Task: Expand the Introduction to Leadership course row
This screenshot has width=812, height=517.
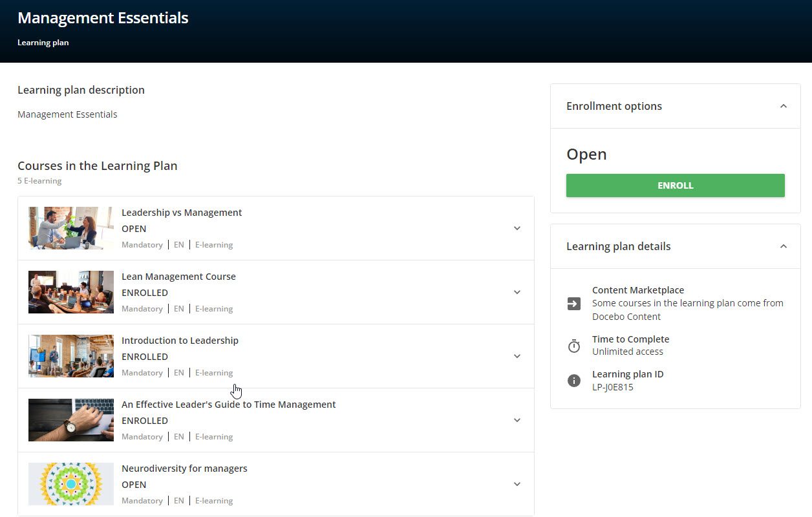Action: point(517,356)
